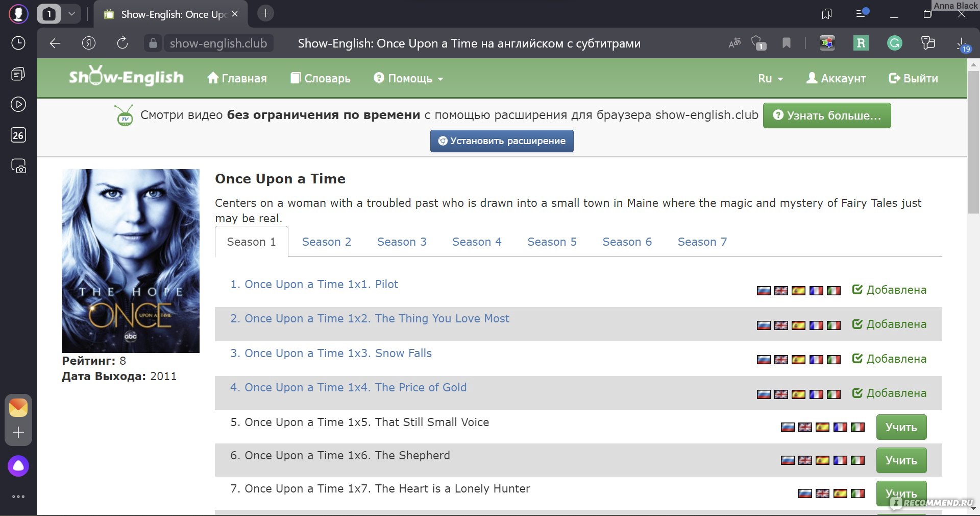Open the screenshot tool in sidebar
Image resolution: width=980 pixels, height=516 pixels.
18,166
